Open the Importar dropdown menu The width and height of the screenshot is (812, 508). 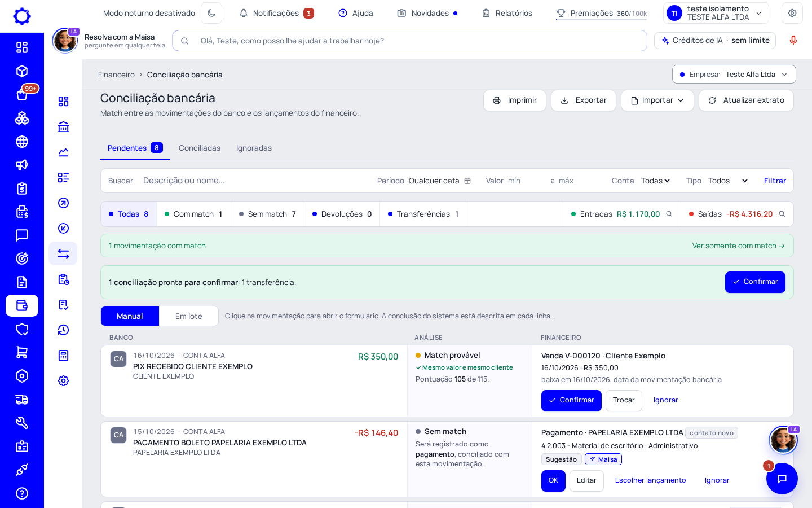coord(657,100)
